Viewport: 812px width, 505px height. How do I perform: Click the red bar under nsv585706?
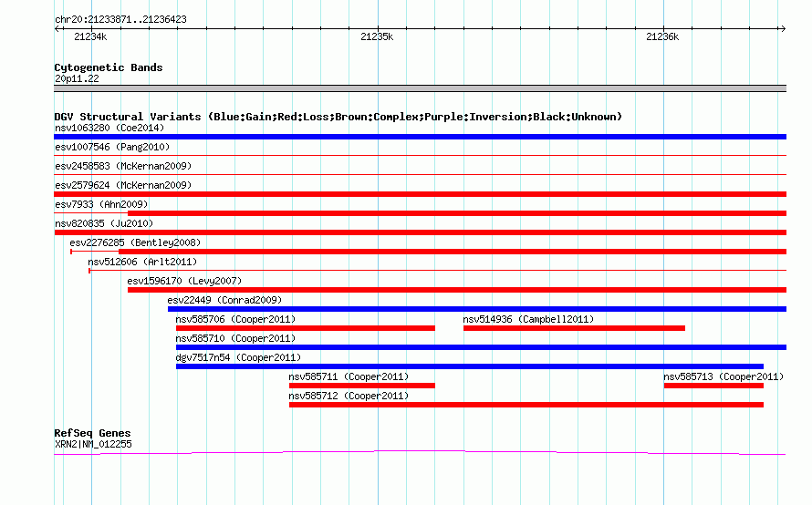[306, 328]
